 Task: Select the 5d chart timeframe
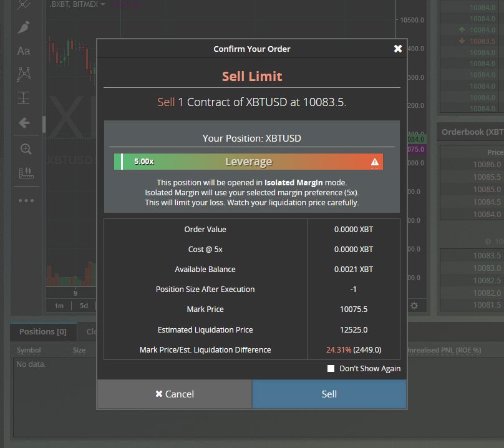[x=84, y=306]
